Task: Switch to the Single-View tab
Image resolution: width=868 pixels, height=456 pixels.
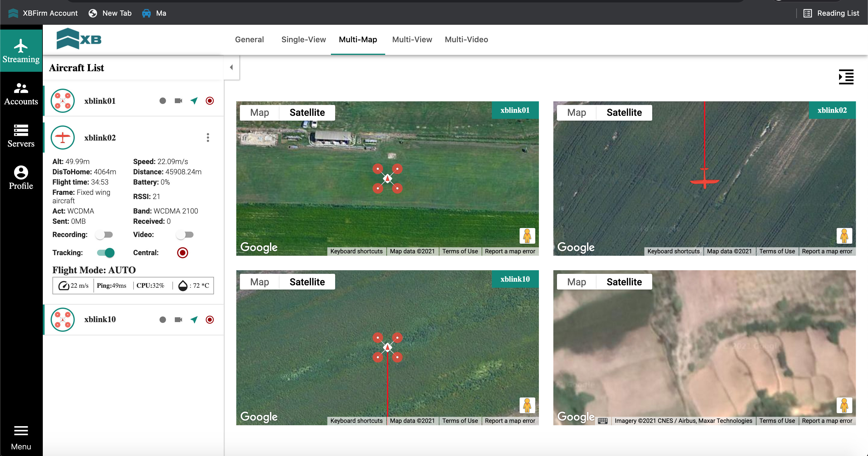Action: 303,40
